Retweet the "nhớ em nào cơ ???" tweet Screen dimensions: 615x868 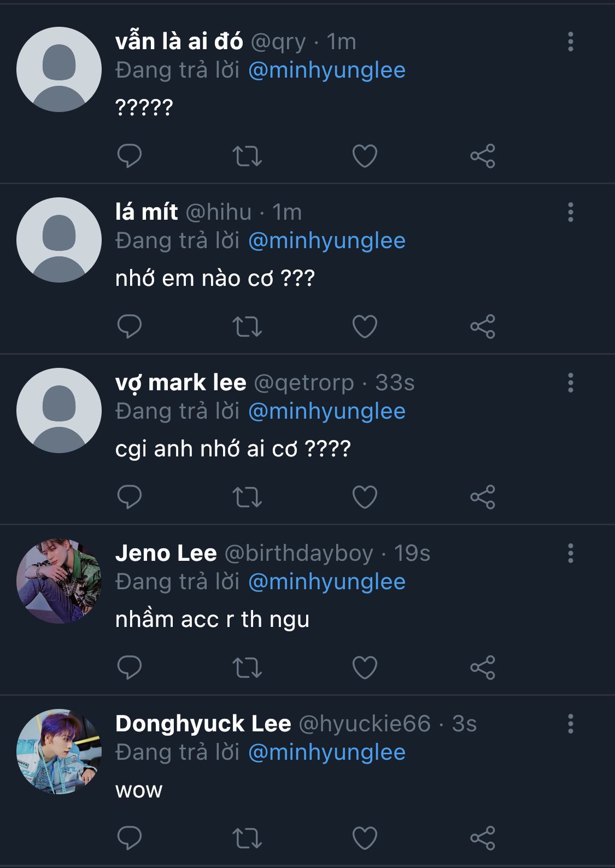pos(247,326)
